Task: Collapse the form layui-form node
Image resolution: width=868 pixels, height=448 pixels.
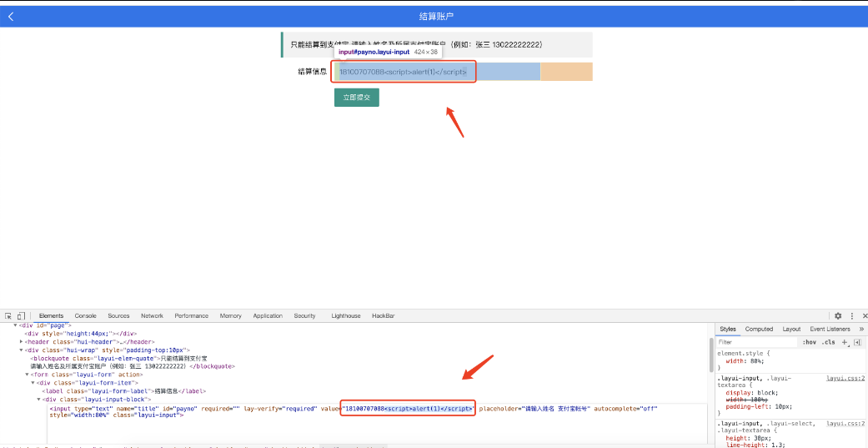Action: tap(27, 375)
